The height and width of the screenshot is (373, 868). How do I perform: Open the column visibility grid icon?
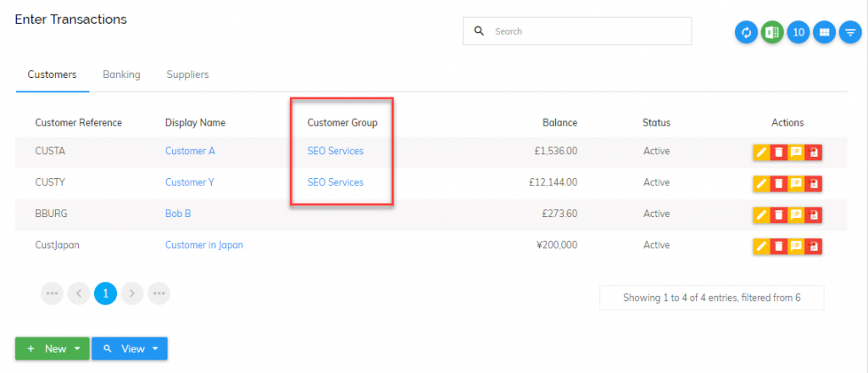(x=824, y=32)
